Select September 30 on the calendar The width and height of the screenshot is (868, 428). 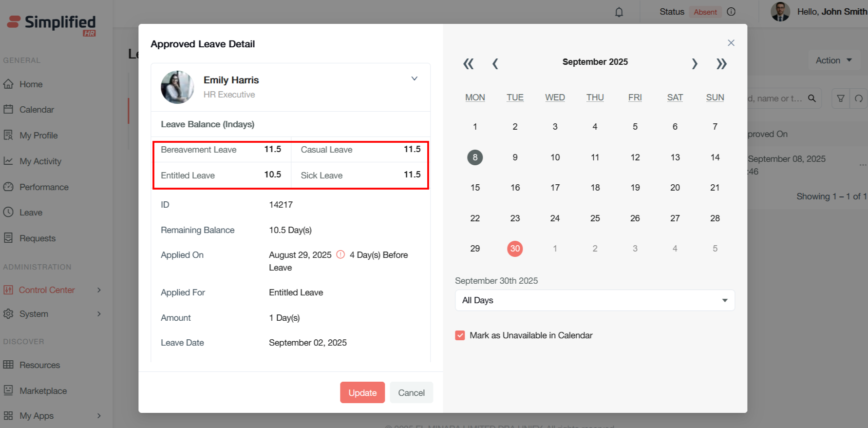(515, 249)
